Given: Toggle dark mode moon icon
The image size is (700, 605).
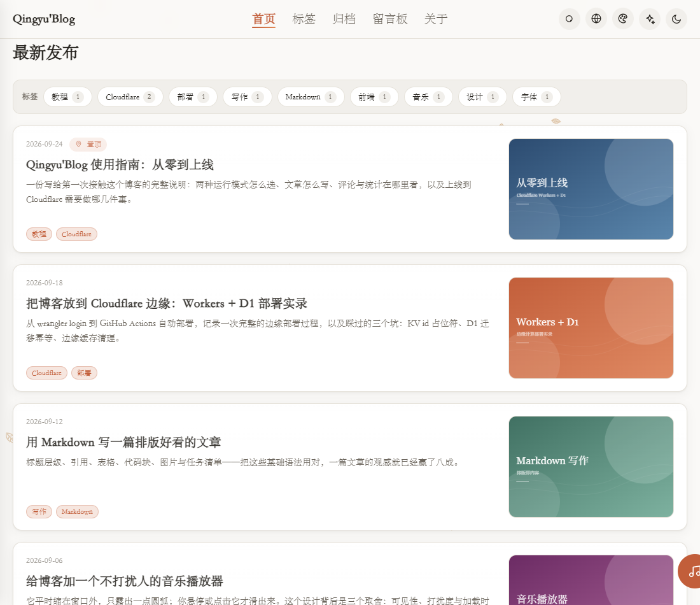Looking at the screenshot, I should click(x=676, y=18).
